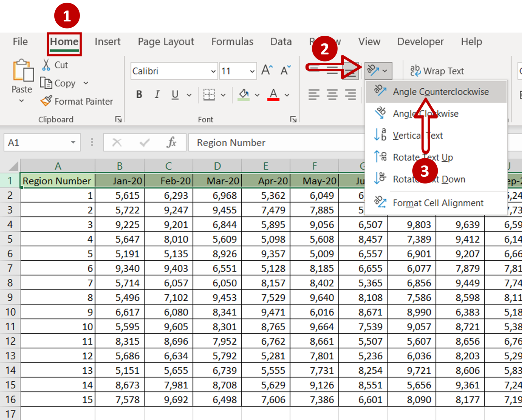The height and width of the screenshot is (420, 522).
Task: Click the May-20 header cell
Action: [x=314, y=180]
